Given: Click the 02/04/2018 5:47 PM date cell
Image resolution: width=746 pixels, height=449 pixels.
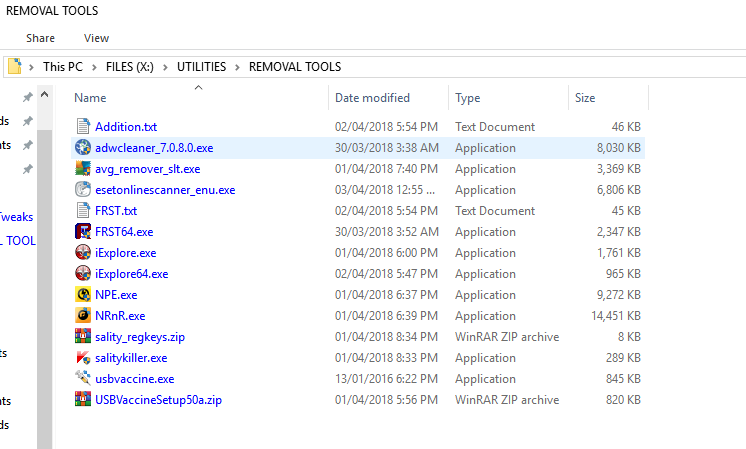Looking at the screenshot, I should pyautogui.click(x=386, y=273).
